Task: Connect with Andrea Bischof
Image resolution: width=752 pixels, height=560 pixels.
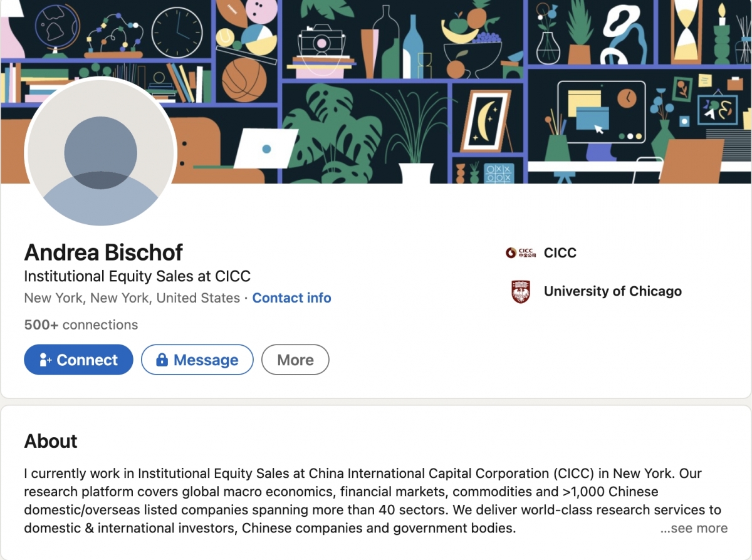Action: coord(79,360)
